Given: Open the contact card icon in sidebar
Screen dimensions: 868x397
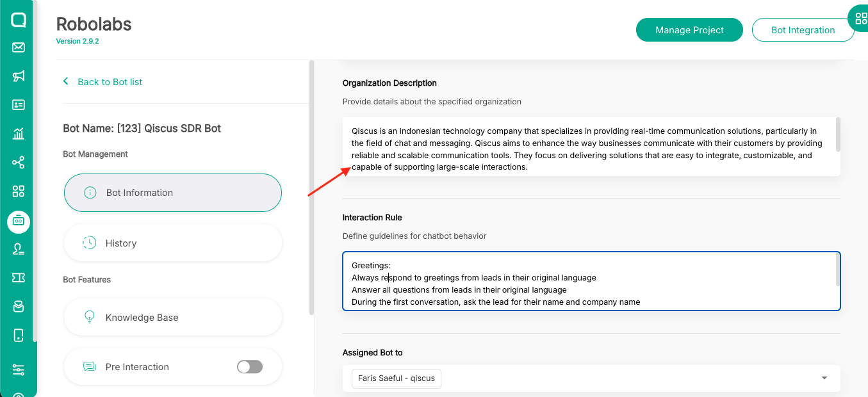Looking at the screenshot, I should point(19,105).
